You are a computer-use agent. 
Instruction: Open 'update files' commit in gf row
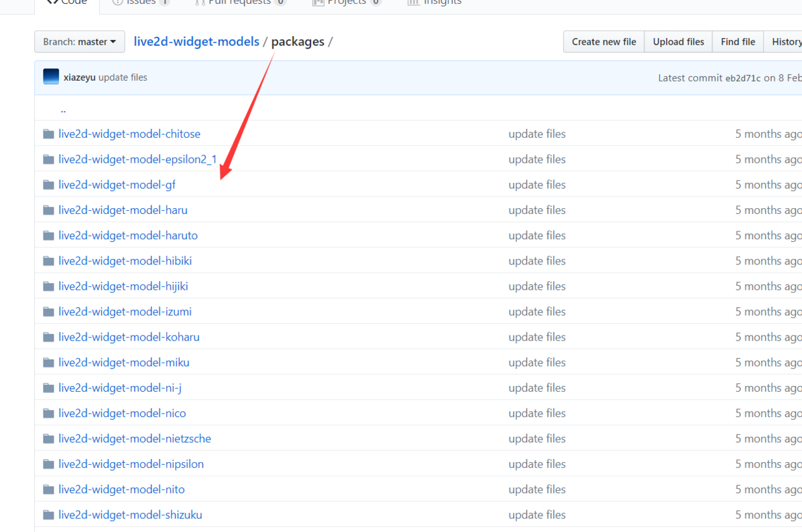tap(537, 185)
